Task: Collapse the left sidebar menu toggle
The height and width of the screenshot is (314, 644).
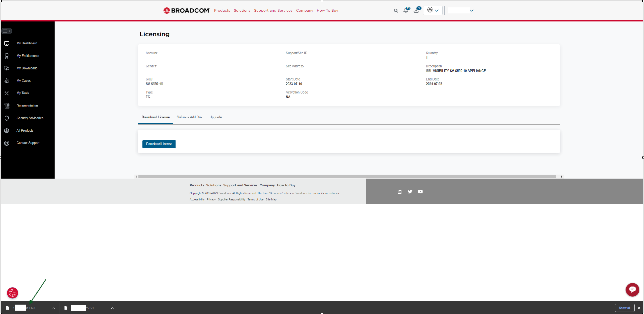Action: pyautogui.click(x=7, y=31)
